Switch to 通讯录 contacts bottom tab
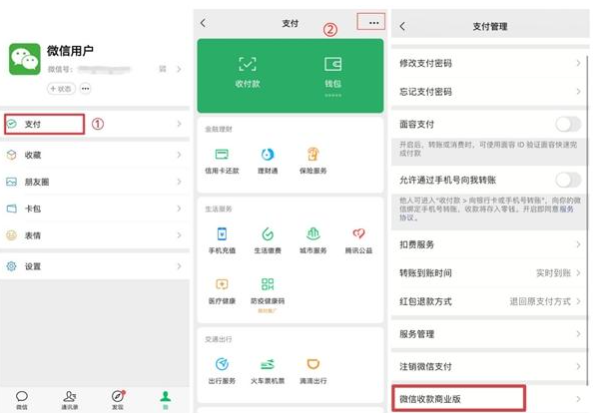This screenshot has width=598, height=413. [69, 400]
